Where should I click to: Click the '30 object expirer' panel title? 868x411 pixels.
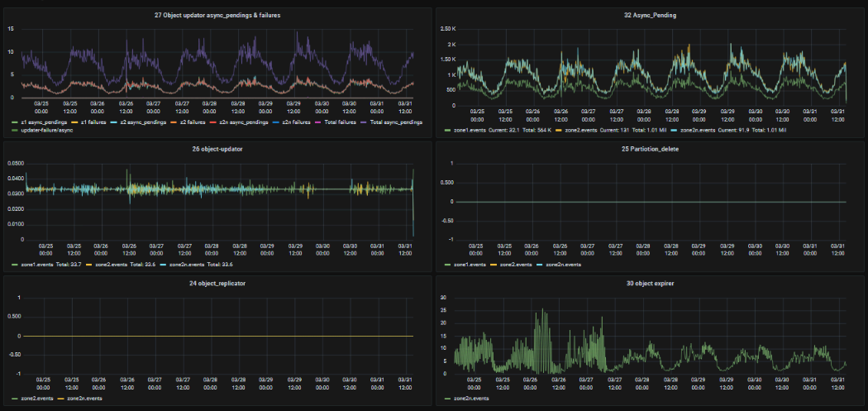(651, 284)
